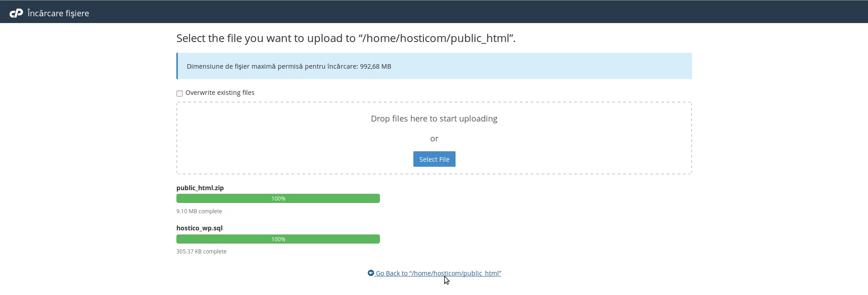Enable the Overwrite existing files checkbox
The height and width of the screenshot is (295, 868).
tap(180, 94)
